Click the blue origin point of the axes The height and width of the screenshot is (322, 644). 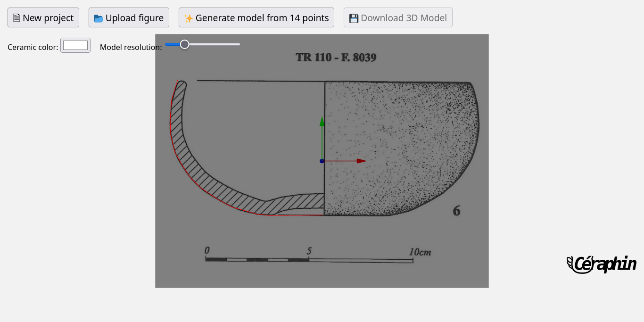tap(322, 161)
